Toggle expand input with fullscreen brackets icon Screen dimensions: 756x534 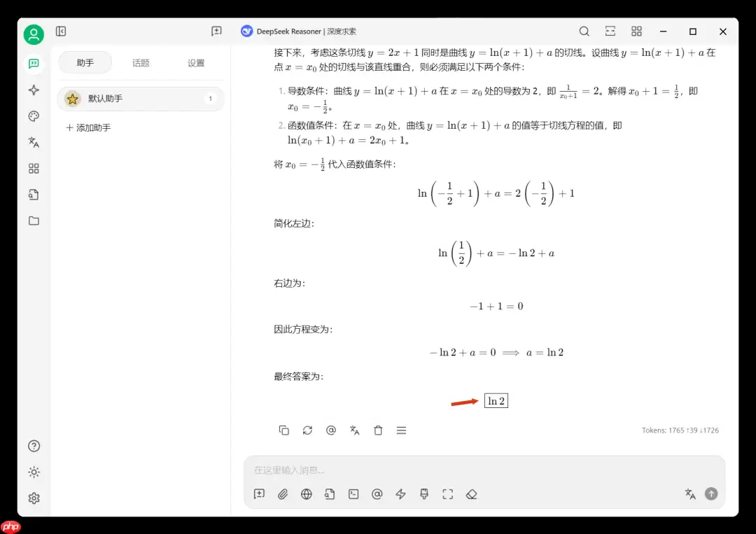pyautogui.click(x=448, y=494)
